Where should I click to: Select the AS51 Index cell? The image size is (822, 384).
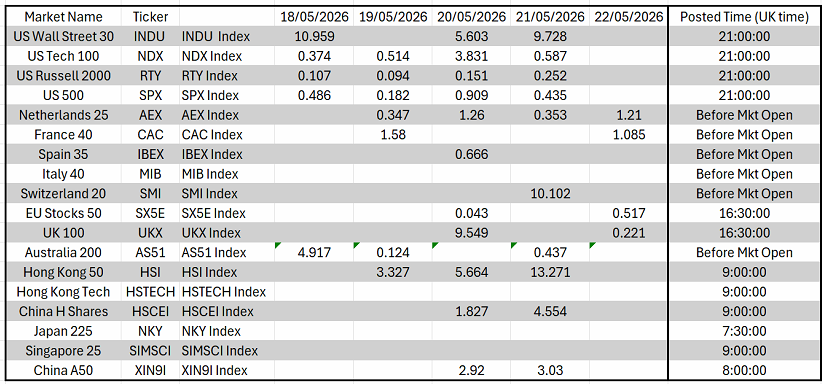tap(227, 252)
